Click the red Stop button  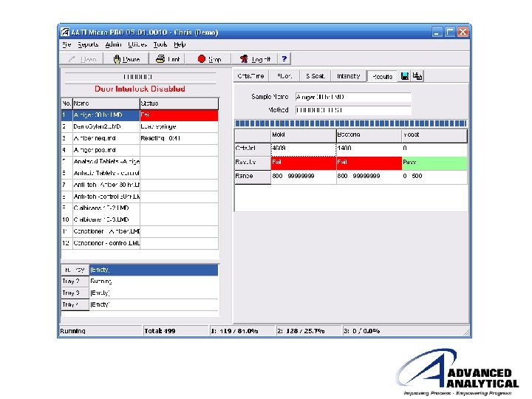(209, 59)
